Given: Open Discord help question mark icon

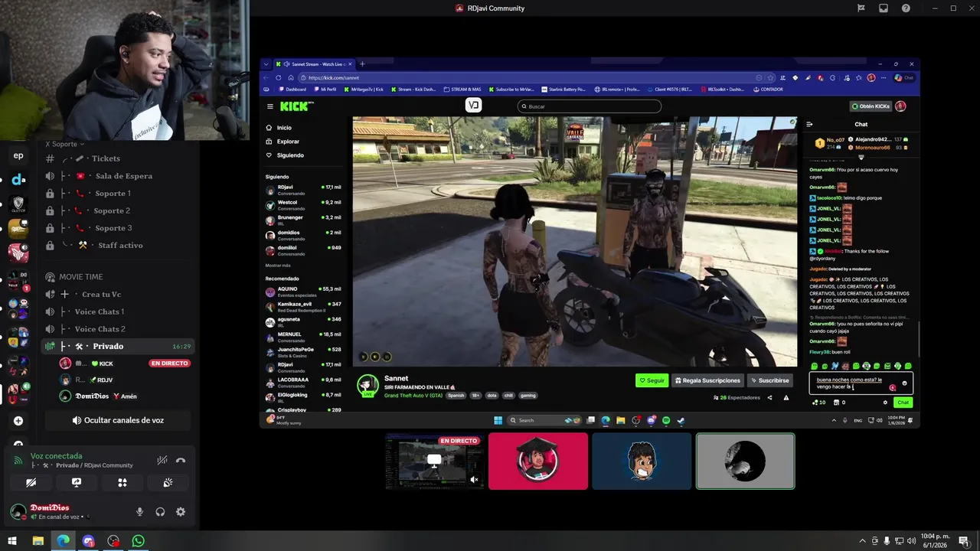Looking at the screenshot, I should 906,8.
